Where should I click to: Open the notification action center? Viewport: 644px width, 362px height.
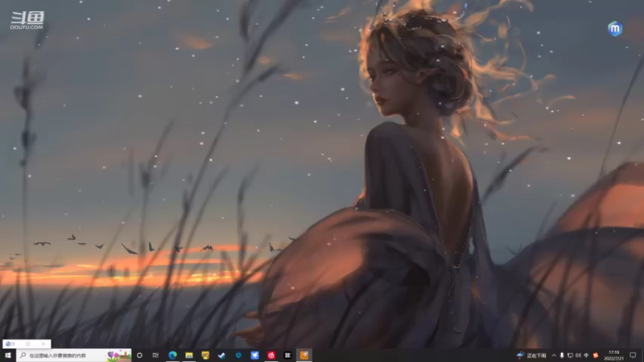coord(633,356)
